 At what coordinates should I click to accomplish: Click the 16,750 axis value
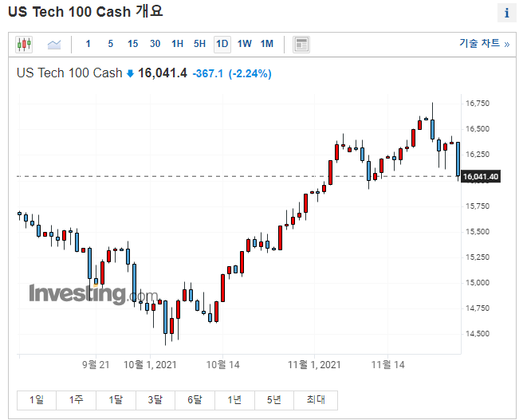(x=478, y=104)
